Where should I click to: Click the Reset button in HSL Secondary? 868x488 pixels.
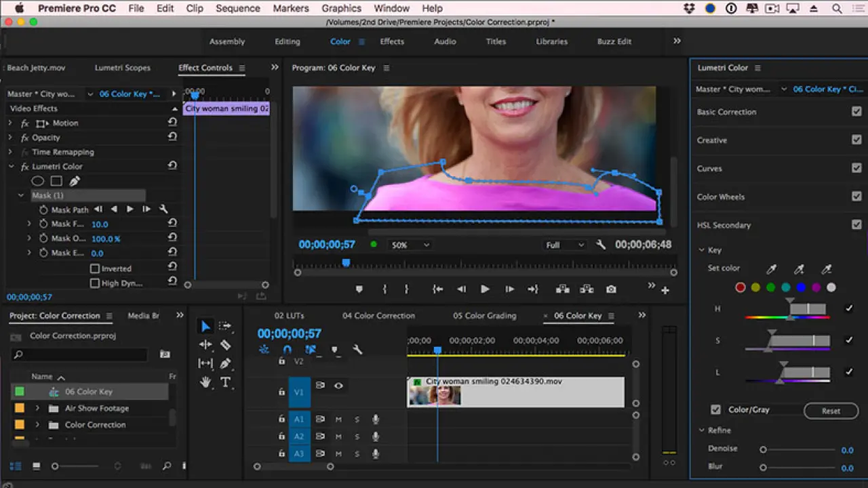(831, 411)
